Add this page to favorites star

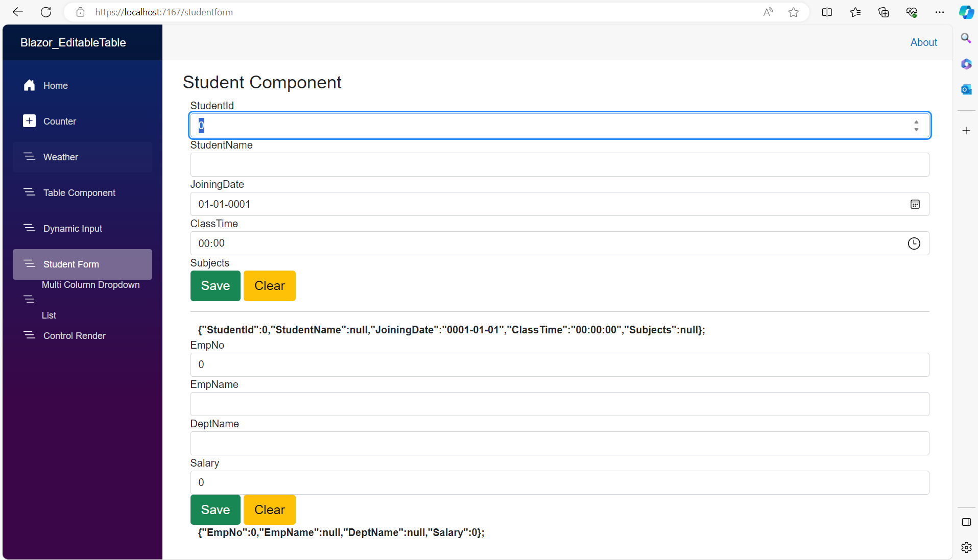[793, 12]
